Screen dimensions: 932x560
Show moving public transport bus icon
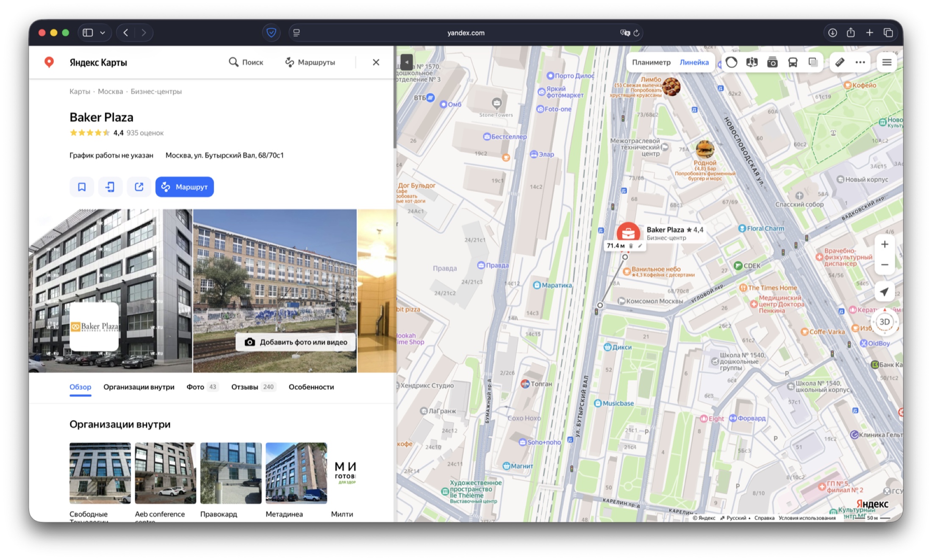click(x=792, y=62)
